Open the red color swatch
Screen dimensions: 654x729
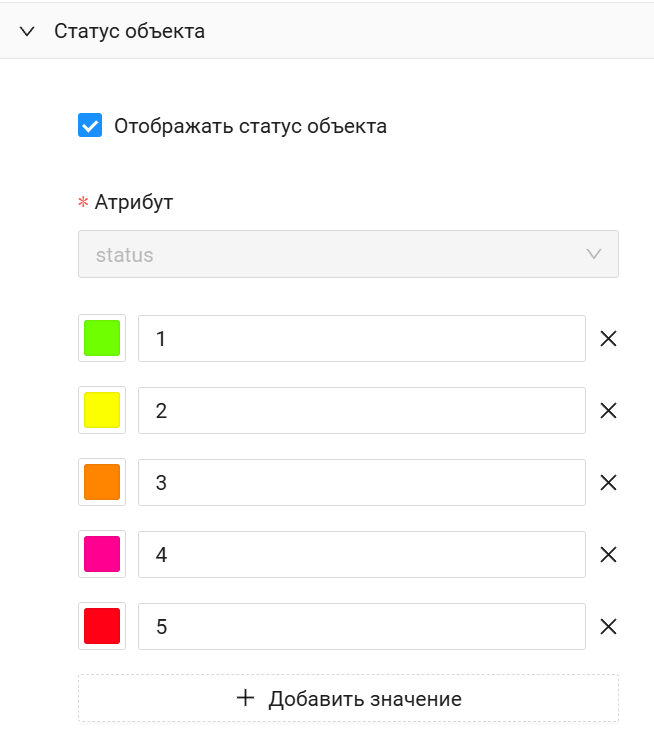pyautogui.click(x=102, y=627)
